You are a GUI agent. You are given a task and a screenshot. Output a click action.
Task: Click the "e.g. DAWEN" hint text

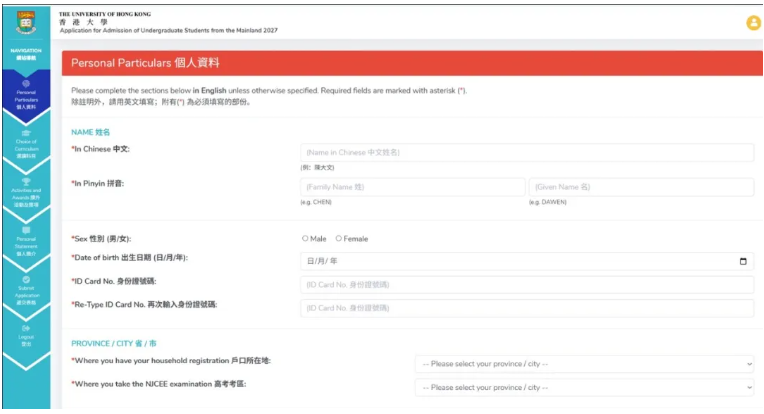click(x=548, y=202)
